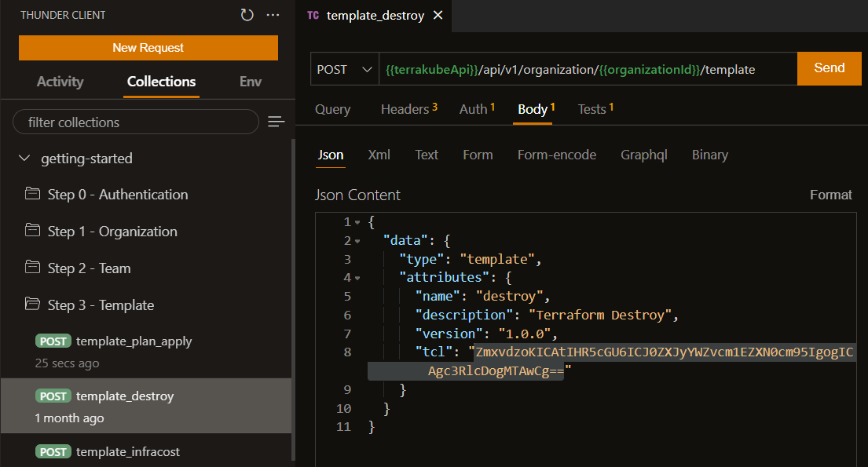This screenshot has width=868, height=467.
Task: Collapse the getting-started collection
Action: pos(24,158)
